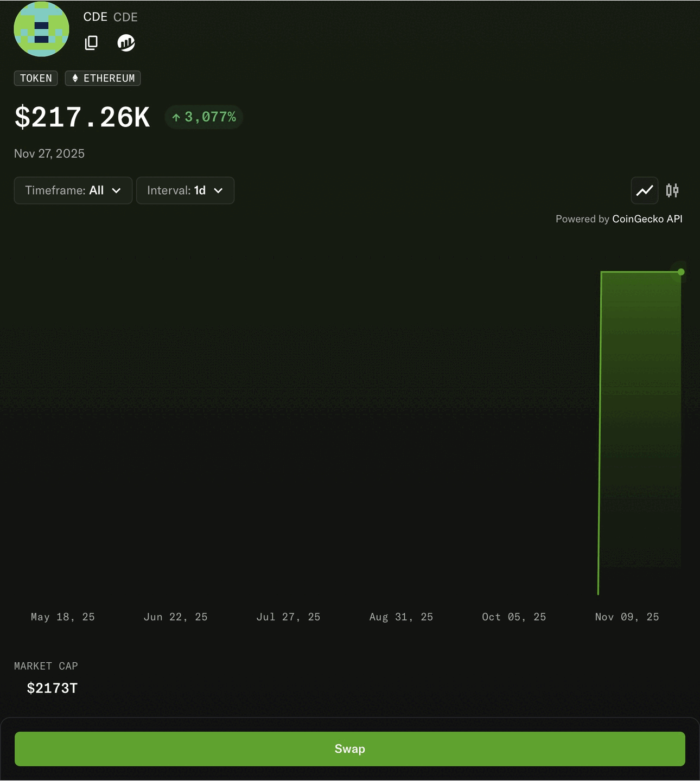The image size is (700, 781).
Task: Switch to candlestick chart view
Action: pyautogui.click(x=672, y=190)
